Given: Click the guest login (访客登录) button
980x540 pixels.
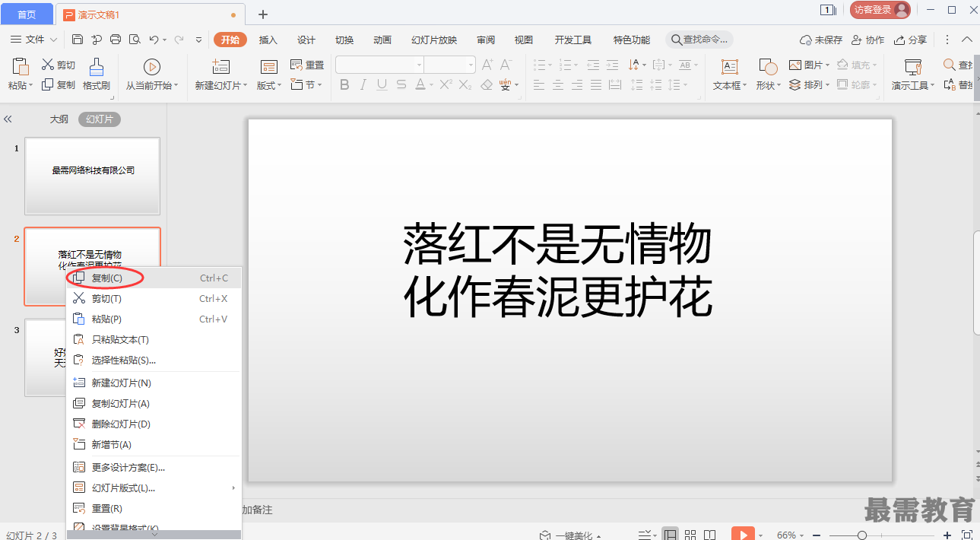Looking at the screenshot, I should 880,10.
